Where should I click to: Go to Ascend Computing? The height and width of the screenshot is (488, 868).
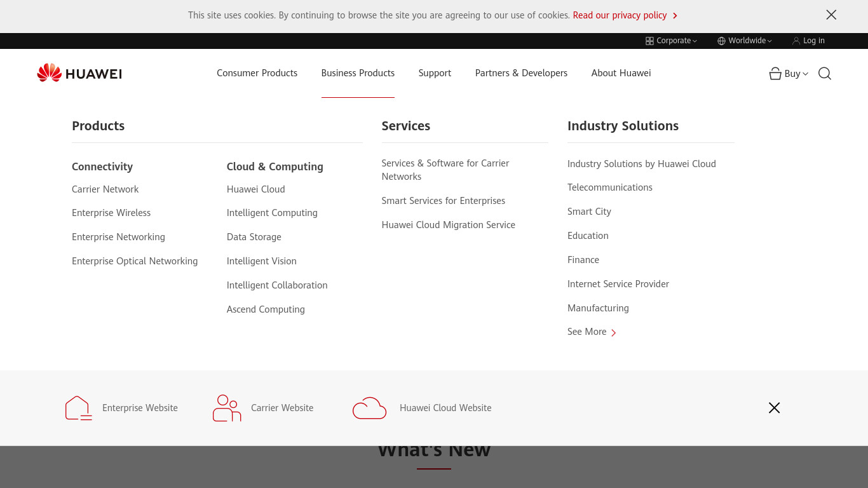(266, 309)
